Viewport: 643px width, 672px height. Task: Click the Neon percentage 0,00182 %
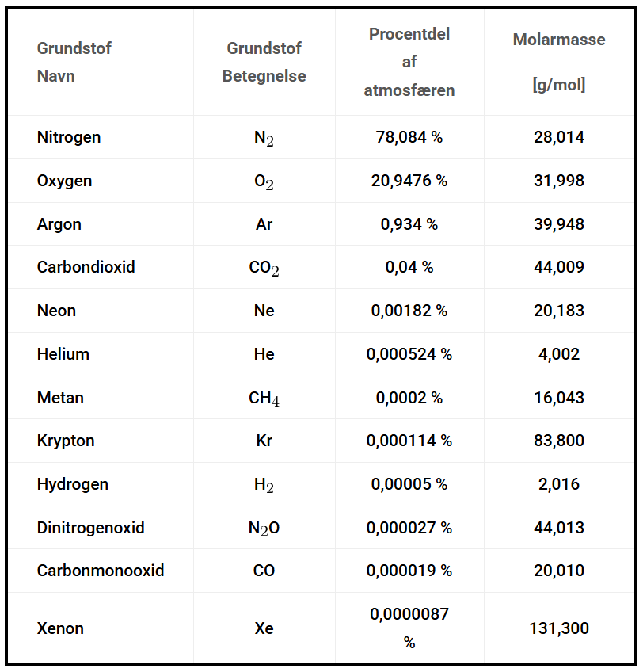coord(409,311)
